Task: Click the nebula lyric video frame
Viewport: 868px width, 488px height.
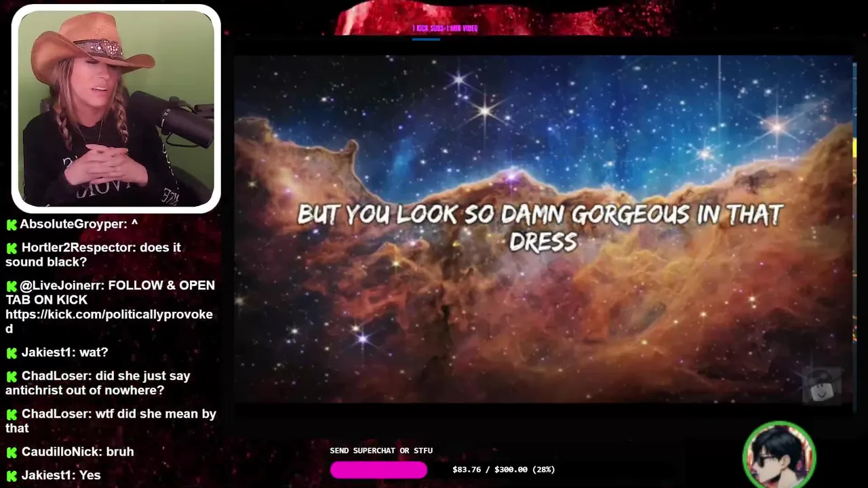Action: pyautogui.click(x=543, y=229)
